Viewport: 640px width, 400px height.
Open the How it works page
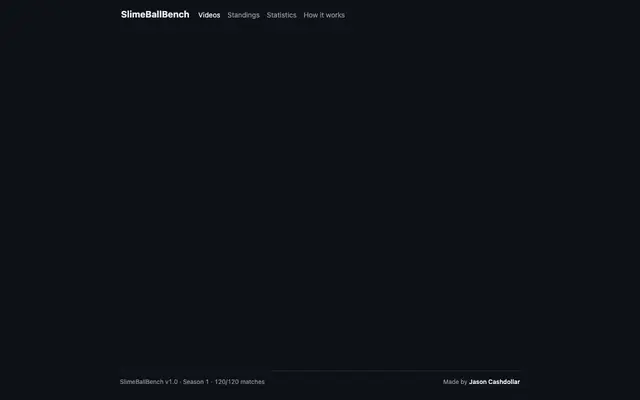[324, 15]
